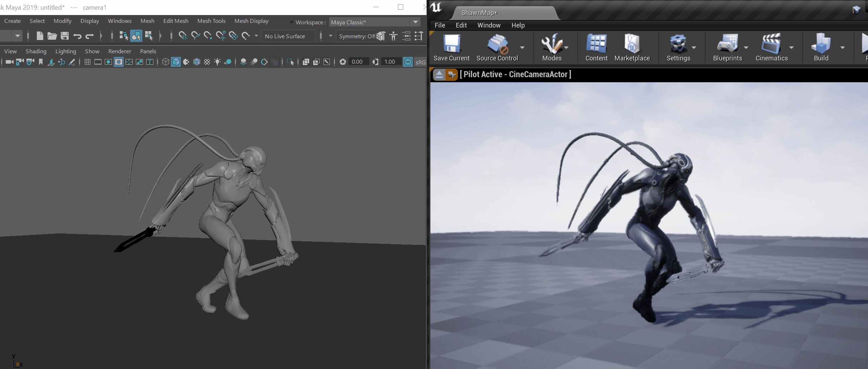Toggle color management ON button
The width and height of the screenshot is (868, 369).
point(408,62)
